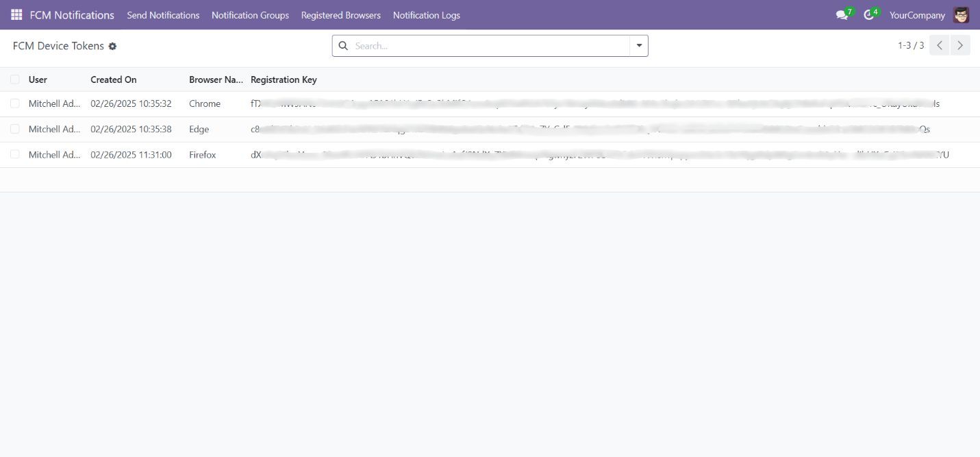Open the Notification Groups menu

click(250, 14)
